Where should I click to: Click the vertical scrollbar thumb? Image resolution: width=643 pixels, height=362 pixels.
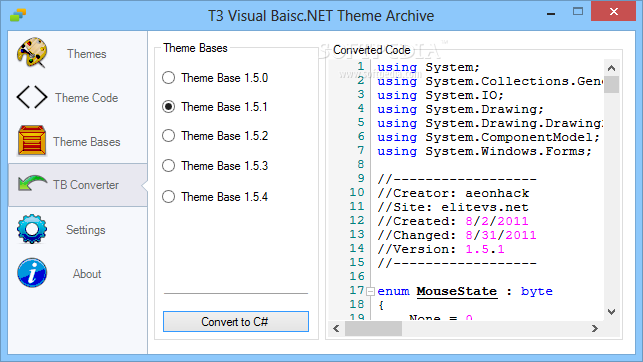click(x=611, y=84)
